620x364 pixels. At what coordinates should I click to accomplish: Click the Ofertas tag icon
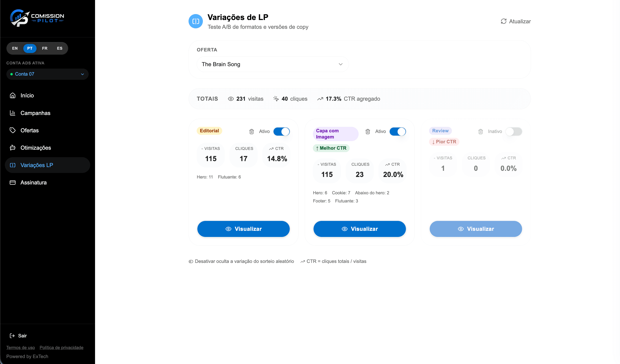pos(13,130)
